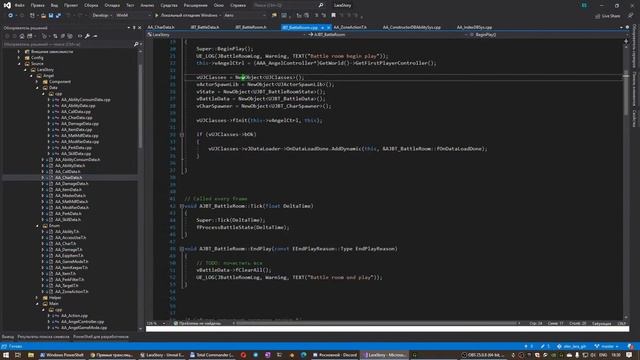Open the Справка menu
The height and width of the screenshot is (360, 640).
[x=238, y=5]
